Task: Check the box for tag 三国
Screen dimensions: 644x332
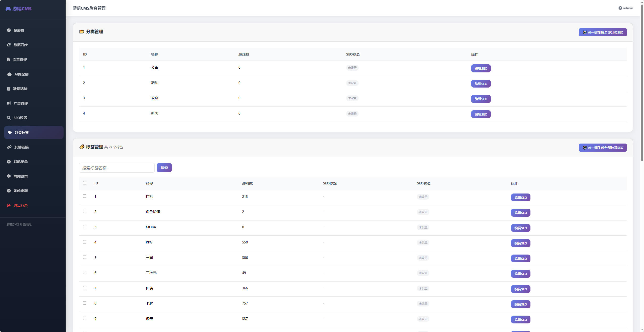Action: pyautogui.click(x=85, y=257)
